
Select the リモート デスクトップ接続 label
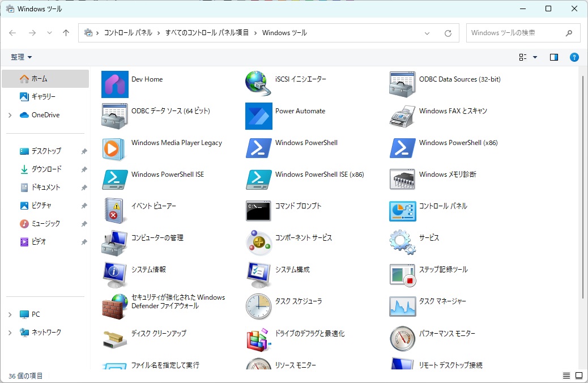451,365
